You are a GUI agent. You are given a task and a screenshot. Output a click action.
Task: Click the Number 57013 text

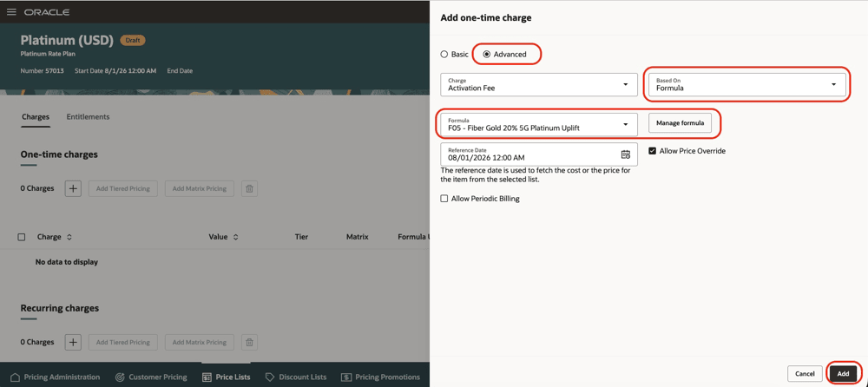pyautogui.click(x=42, y=71)
